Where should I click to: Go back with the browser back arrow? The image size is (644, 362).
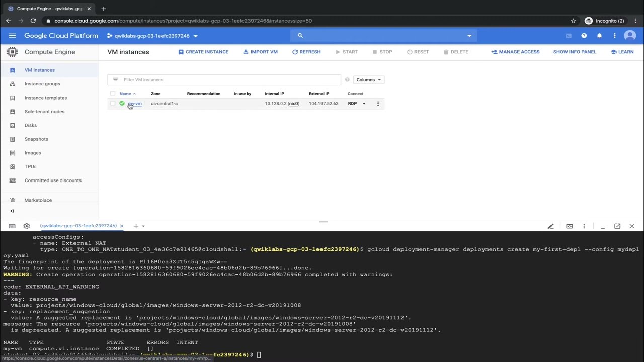point(9,21)
